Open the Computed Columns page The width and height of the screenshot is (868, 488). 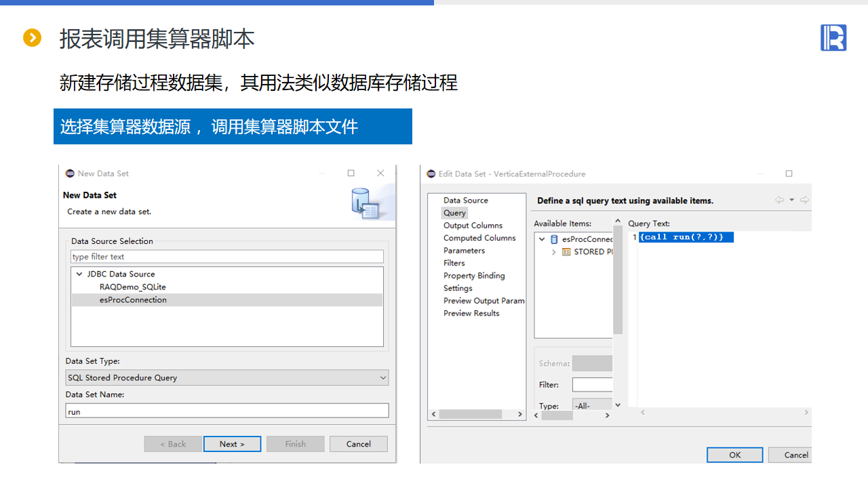(x=479, y=239)
